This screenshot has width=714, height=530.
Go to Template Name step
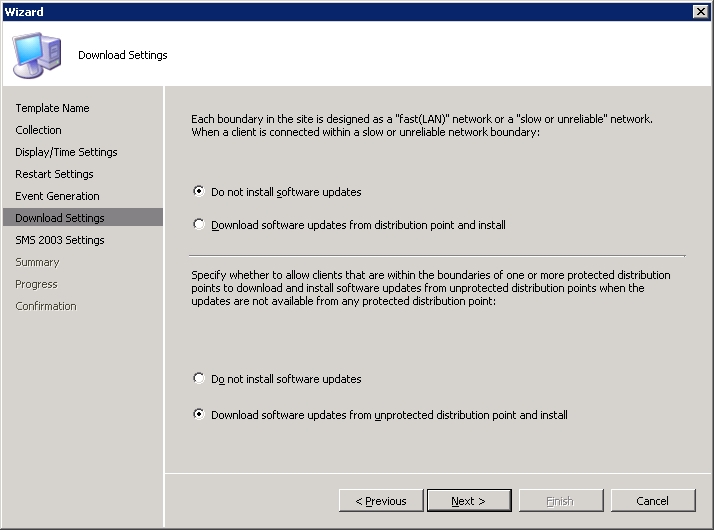click(x=52, y=108)
